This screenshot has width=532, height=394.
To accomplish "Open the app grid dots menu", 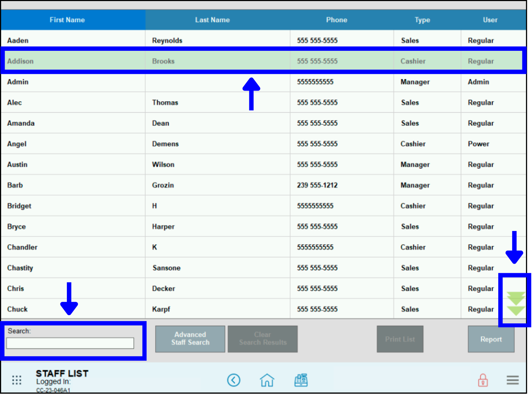I will click(x=17, y=380).
